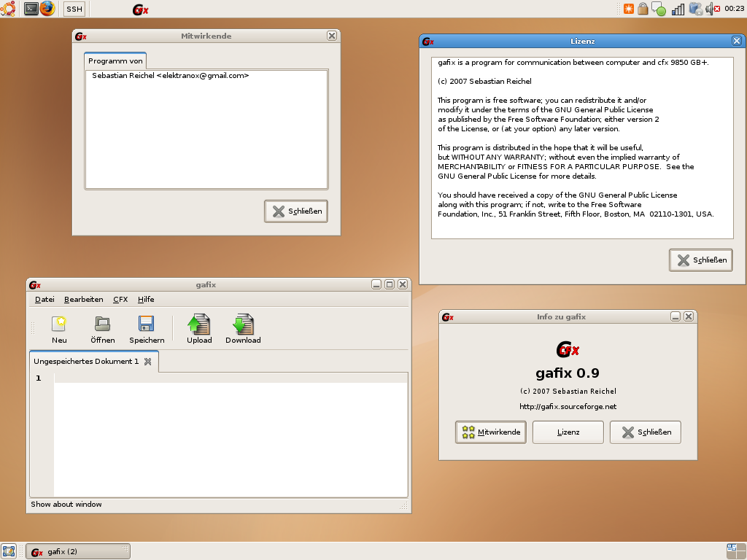Click the volume speaker tray icon
Screen dimensions: 747x560
click(710, 9)
